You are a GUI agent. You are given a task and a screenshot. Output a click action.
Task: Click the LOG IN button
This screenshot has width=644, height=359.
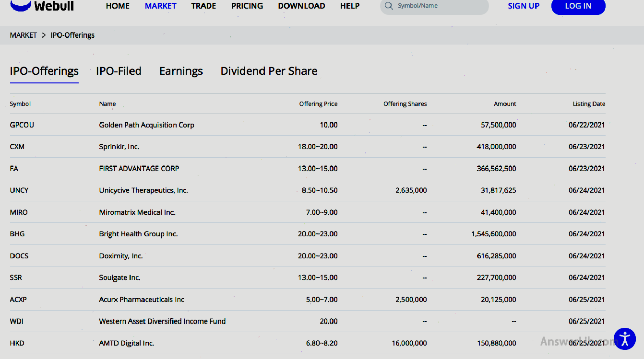pyautogui.click(x=578, y=6)
